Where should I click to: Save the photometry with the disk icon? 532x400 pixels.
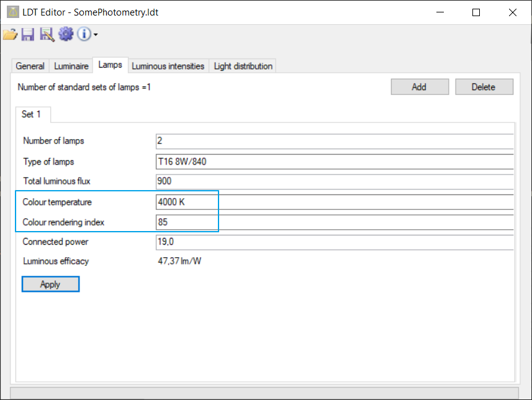click(27, 34)
